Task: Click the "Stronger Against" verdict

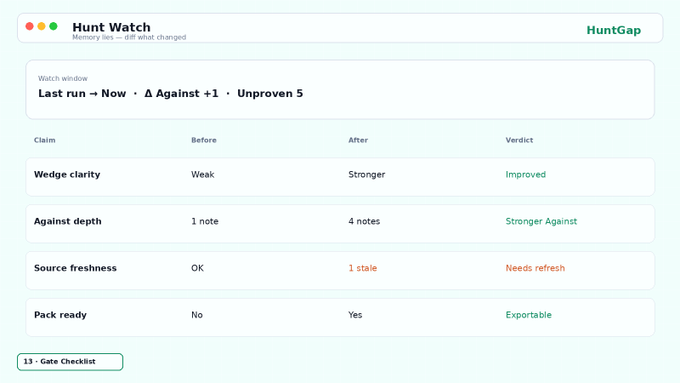Action: pyautogui.click(x=541, y=221)
